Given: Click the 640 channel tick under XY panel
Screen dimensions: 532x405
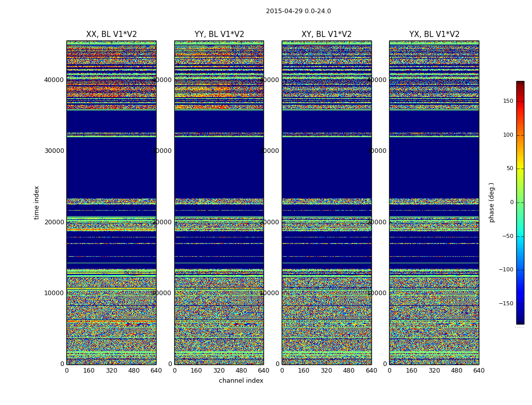Looking at the screenshot, I should pyautogui.click(x=371, y=371).
